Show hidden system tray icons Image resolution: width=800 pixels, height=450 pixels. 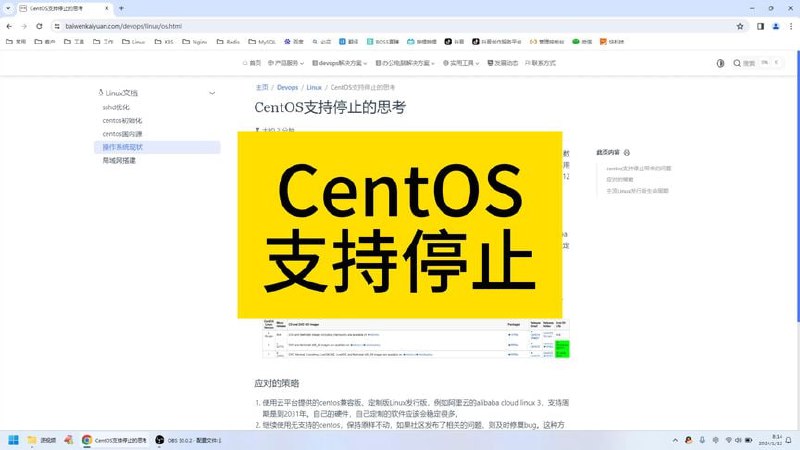point(675,440)
